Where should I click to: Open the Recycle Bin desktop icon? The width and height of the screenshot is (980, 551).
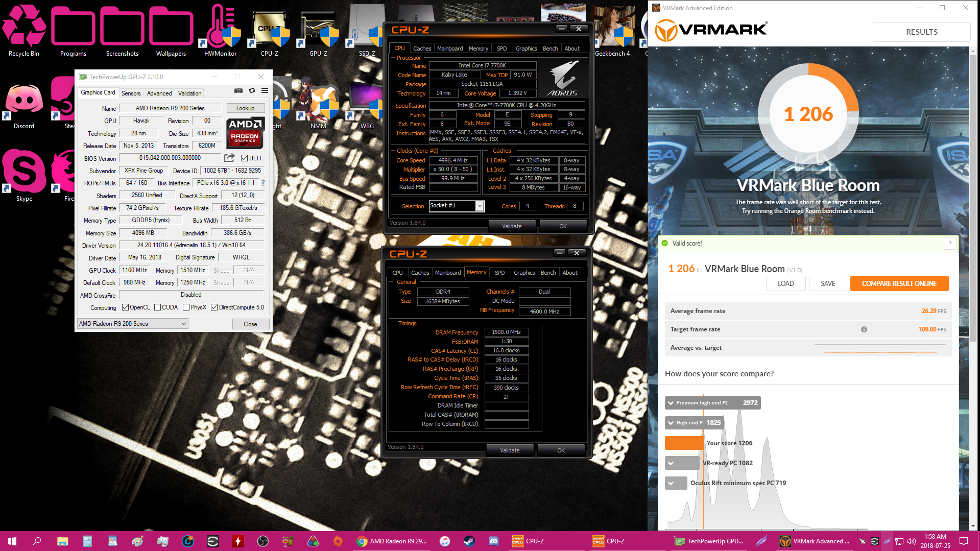[24, 31]
